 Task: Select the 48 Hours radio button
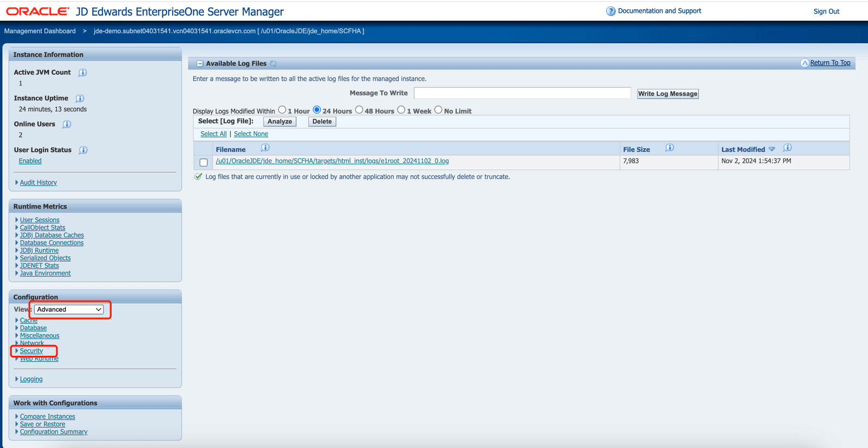[359, 110]
